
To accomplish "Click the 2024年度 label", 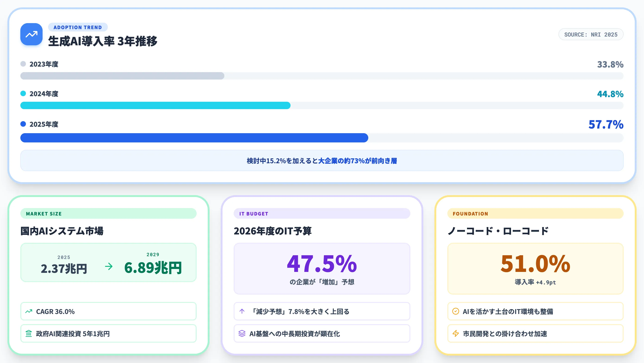I will (x=44, y=94).
